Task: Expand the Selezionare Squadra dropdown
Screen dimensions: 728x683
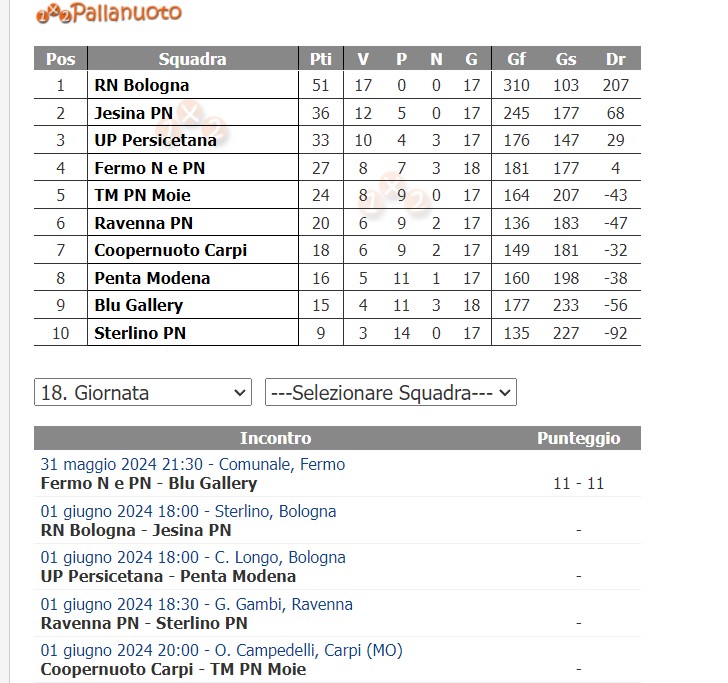Action: coord(390,393)
